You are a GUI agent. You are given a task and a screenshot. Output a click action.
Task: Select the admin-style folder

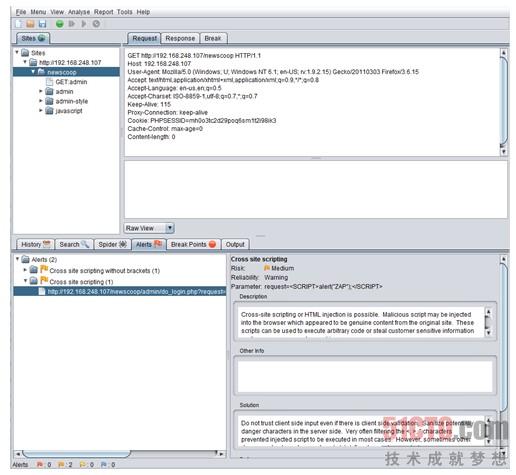pos(72,101)
